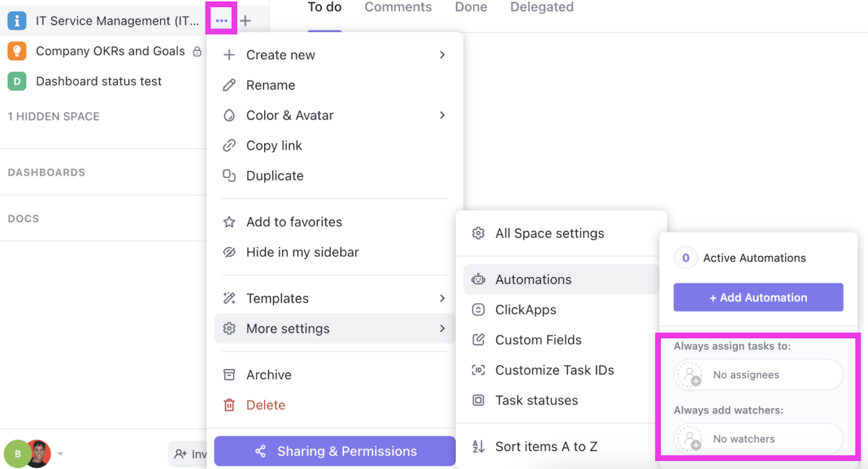Screen dimensions: 868x469
Task: Switch to the Comments tab
Action: pos(398,7)
